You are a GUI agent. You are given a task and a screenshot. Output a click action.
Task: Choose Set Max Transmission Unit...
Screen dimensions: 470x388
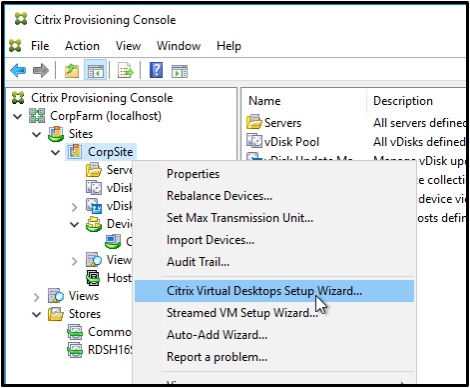[274, 218]
